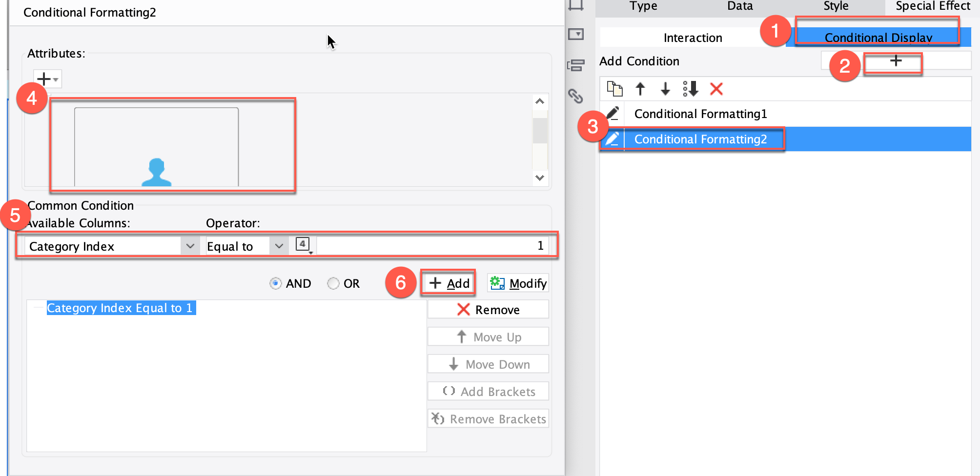Select the OR radio button
The image size is (980, 476).
[334, 283]
